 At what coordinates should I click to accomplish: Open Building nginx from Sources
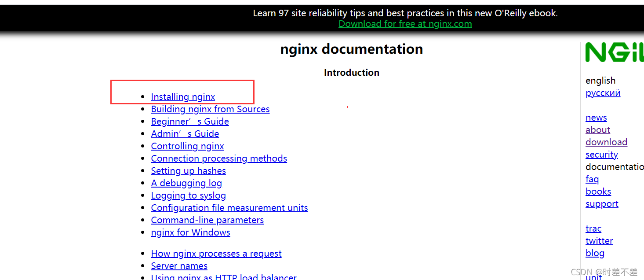tap(210, 109)
